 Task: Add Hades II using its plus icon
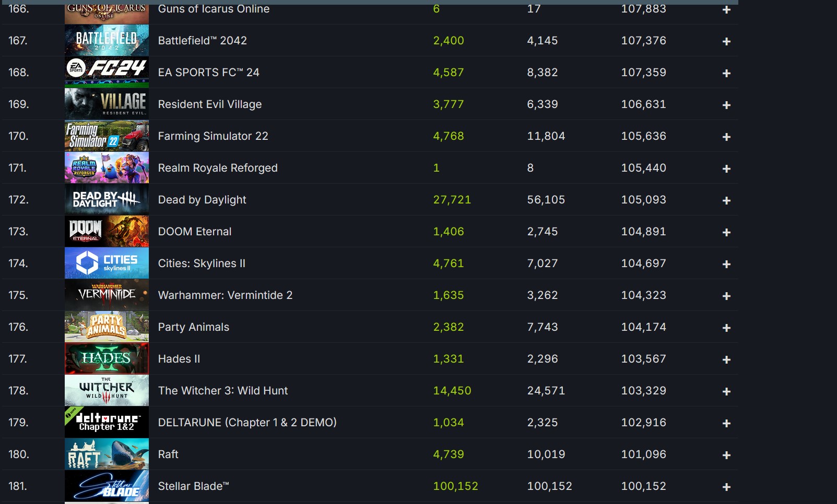click(726, 359)
